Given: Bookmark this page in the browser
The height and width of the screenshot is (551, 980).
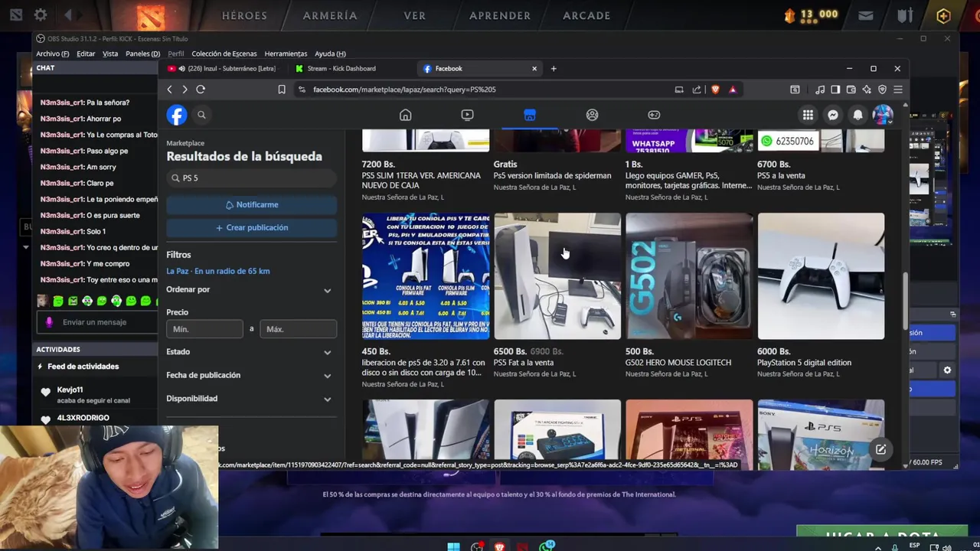Looking at the screenshot, I should tap(282, 90).
